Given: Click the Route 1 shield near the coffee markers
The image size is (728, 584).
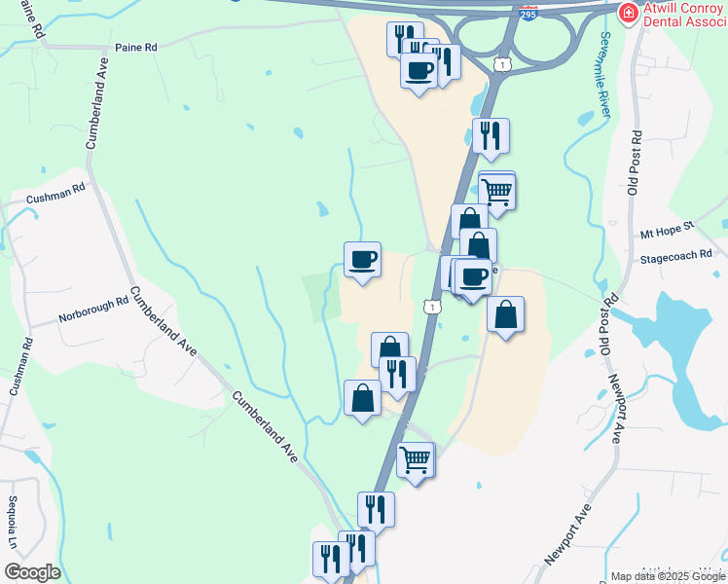Looking at the screenshot, I should (432, 307).
